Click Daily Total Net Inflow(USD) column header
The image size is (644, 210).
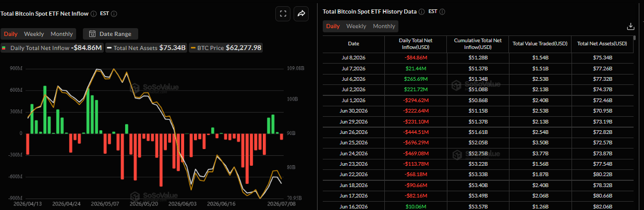point(416,44)
